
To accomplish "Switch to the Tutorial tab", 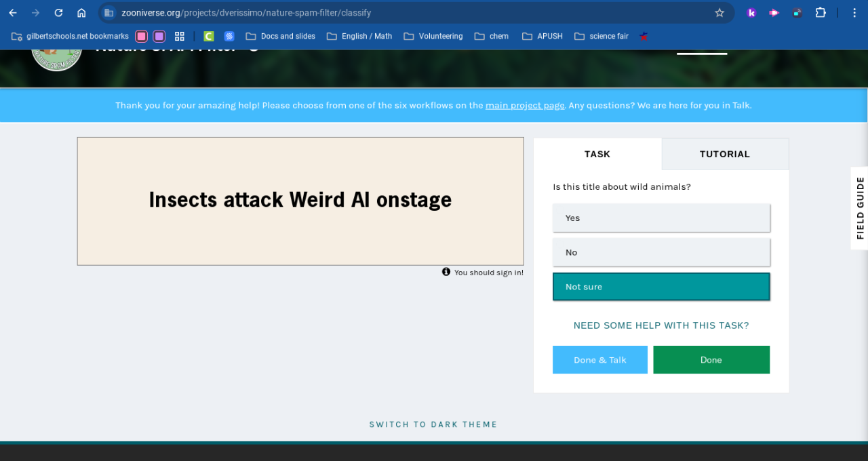I will pyautogui.click(x=725, y=154).
